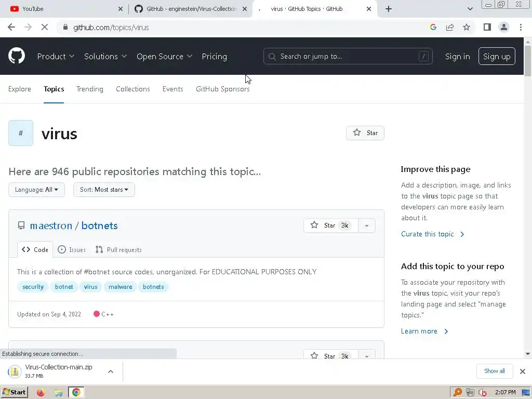Switch to enginestein/Virus-Collection tab
Image resolution: width=532 pixels, height=399 pixels.
tap(191, 9)
